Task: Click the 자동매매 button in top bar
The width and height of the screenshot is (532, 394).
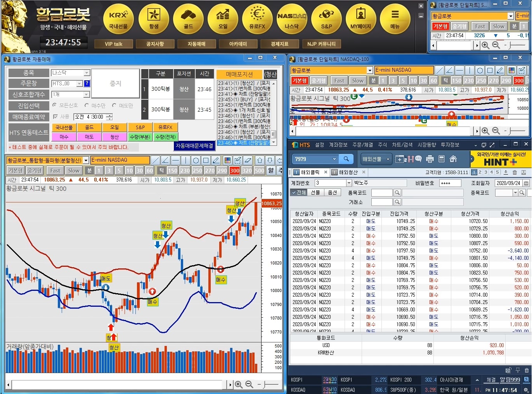Action: point(196,44)
